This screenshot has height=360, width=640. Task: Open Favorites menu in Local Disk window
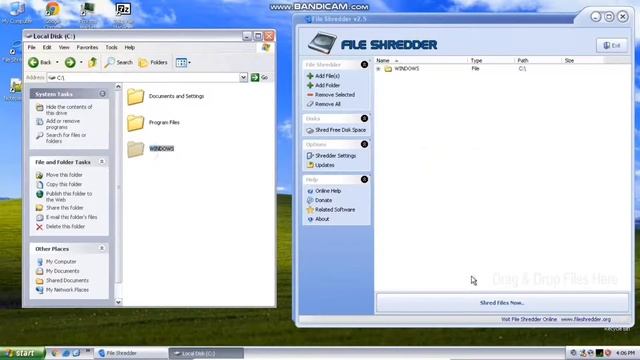[87, 48]
